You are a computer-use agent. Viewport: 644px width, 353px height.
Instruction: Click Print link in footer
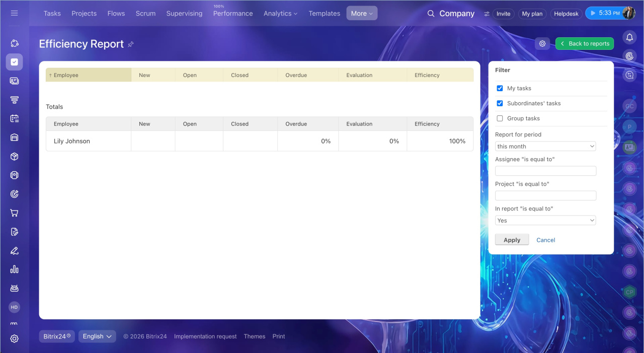(279, 336)
